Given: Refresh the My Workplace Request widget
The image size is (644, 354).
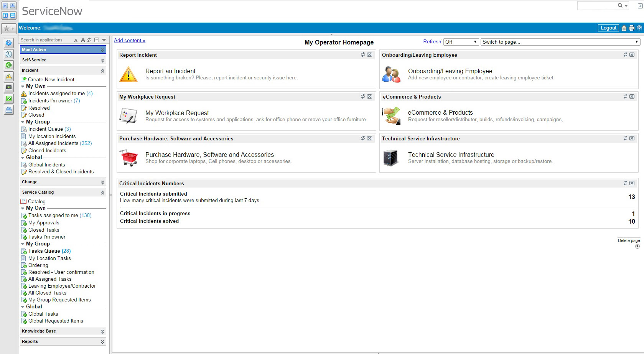Looking at the screenshot, I should (x=363, y=97).
